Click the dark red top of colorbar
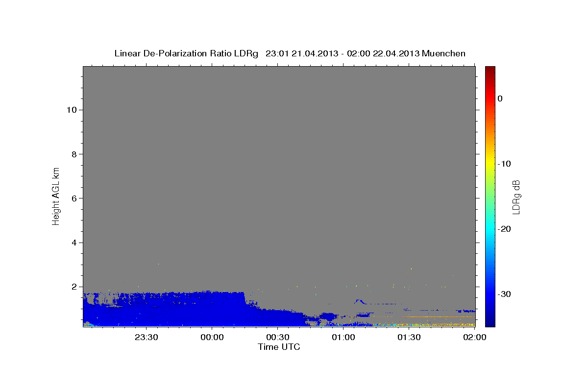This screenshot has height=392, width=588. (x=490, y=70)
